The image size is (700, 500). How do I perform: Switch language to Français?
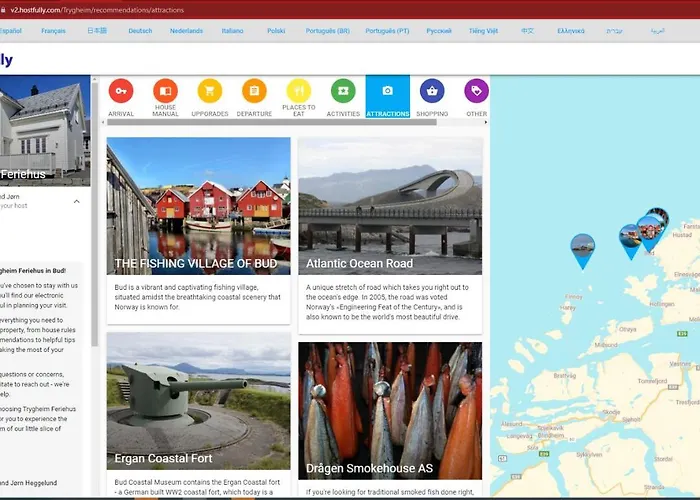pyautogui.click(x=54, y=31)
